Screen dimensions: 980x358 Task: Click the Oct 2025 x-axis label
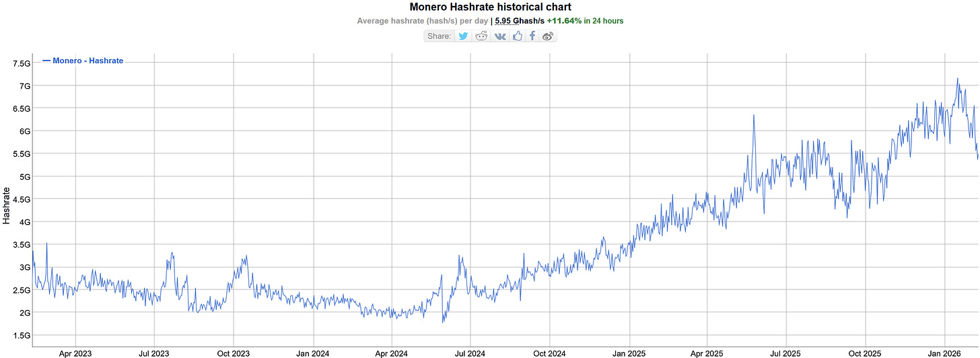coord(865,353)
